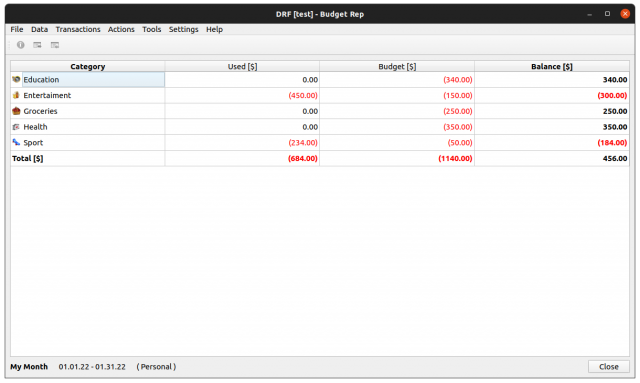Click Education's budget value (340.00)
This screenshot has width=640, height=383.
pyautogui.click(x=458, y=80)
